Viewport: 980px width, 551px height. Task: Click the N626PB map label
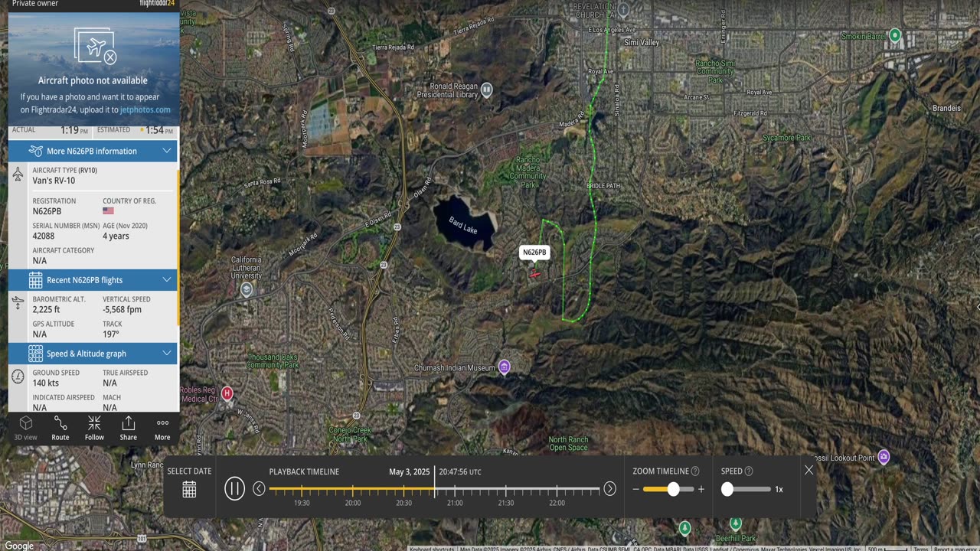coord(534,253)
